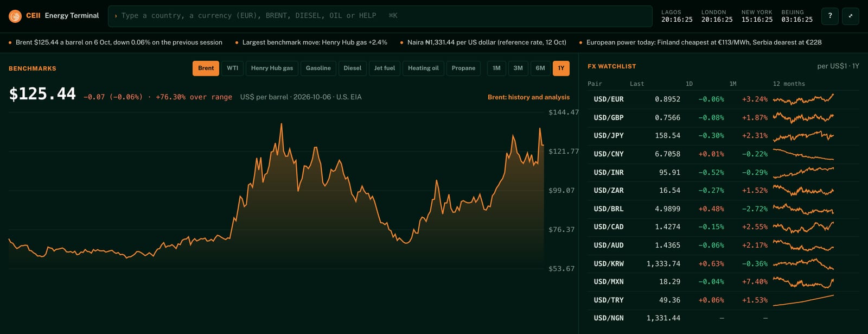The height and width of the screenshot is (334, 868).
Task: Set chart range to 1Y
Action: [561, 68]
